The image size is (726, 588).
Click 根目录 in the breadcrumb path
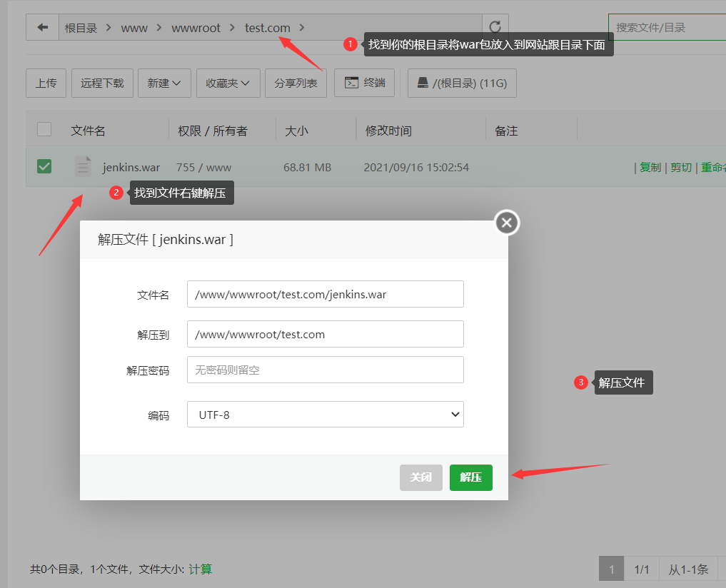[81, 28]
